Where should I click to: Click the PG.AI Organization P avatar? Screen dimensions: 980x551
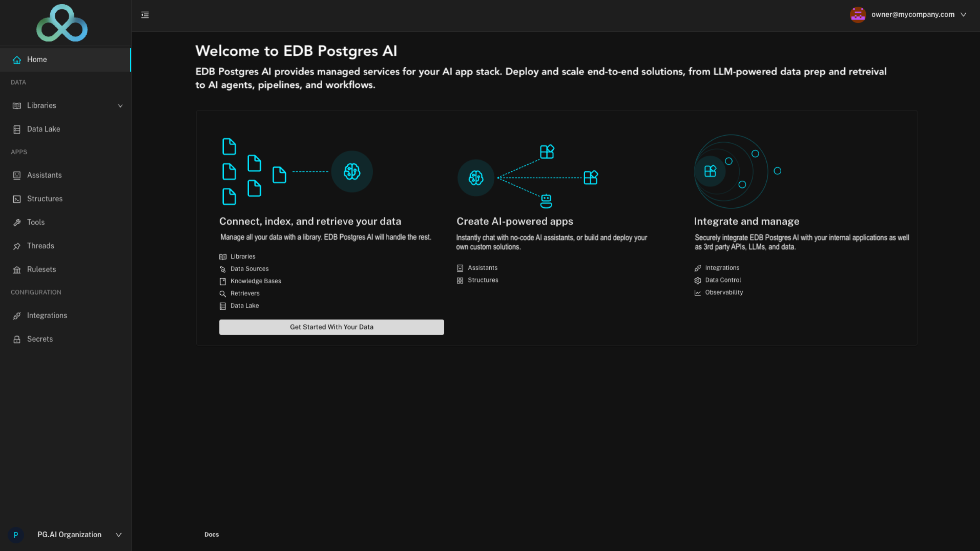[x=16, y=535]
